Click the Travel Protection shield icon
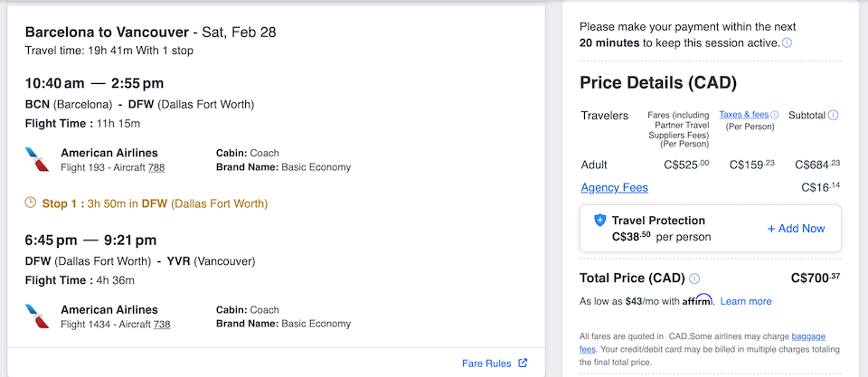 [599, 221]
